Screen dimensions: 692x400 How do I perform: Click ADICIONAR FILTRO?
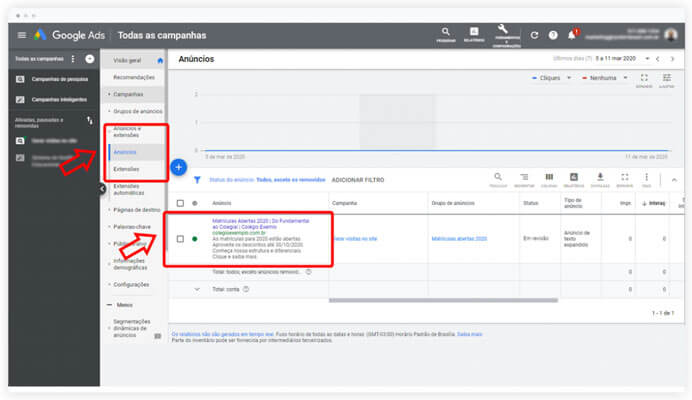coord(358,180)
